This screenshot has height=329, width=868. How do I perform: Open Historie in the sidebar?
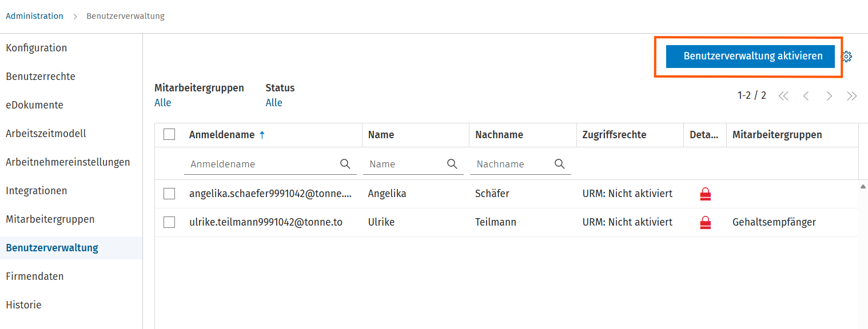tap(24, 305)
